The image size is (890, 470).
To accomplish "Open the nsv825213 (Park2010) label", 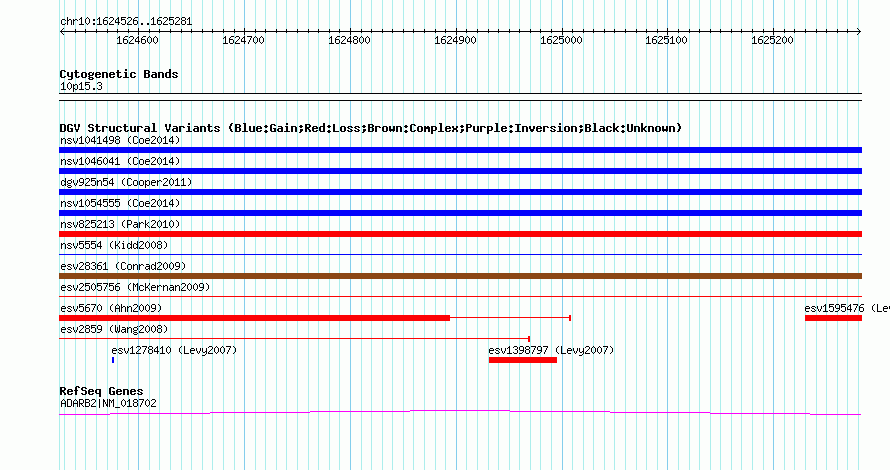I will click(120, 224).
